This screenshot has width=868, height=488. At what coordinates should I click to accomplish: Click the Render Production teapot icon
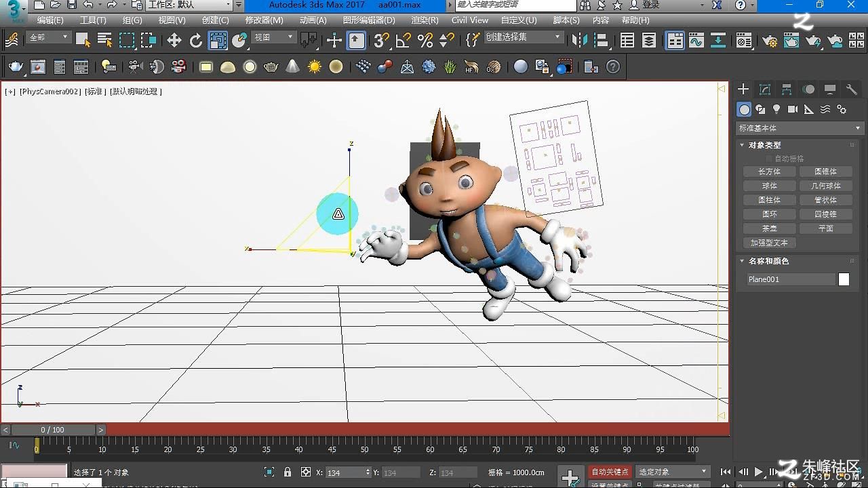tap(813, 40)
